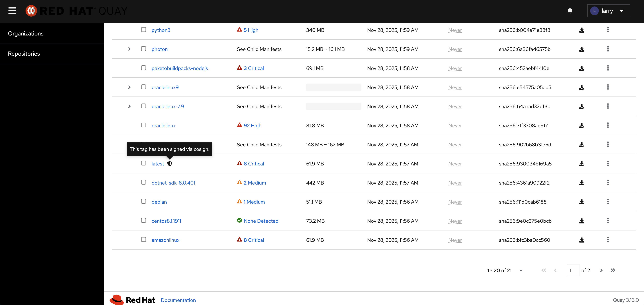Click the notifications bell icon

pos(570,11)
